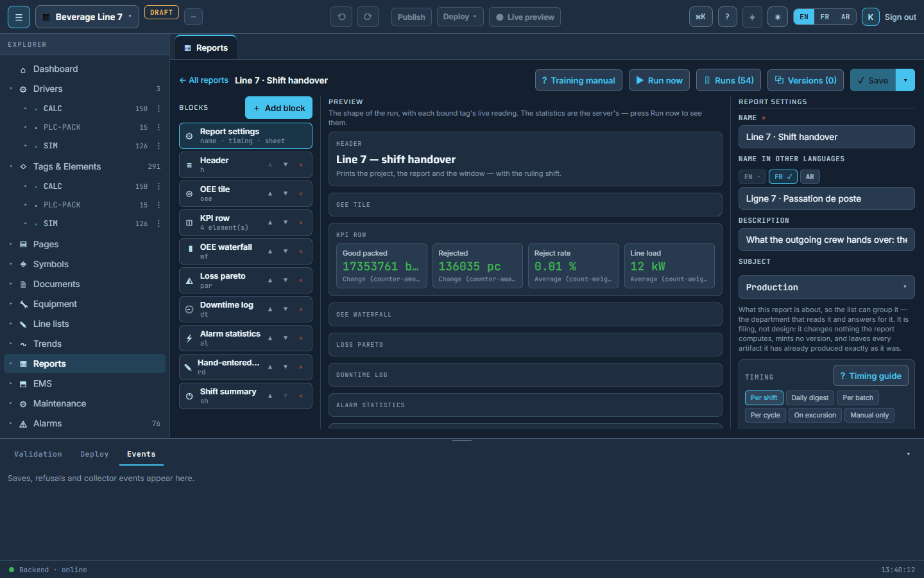The width and height of the screenshot is (924, 578).
Task: Click the four-point sparkle icon in the top bar
Action: coord(752,17)
